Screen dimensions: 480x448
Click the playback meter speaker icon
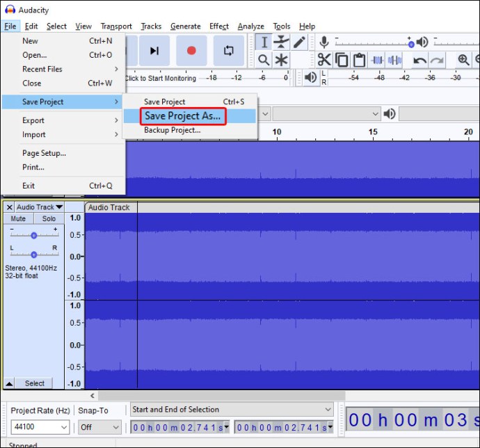coord(310,77)
